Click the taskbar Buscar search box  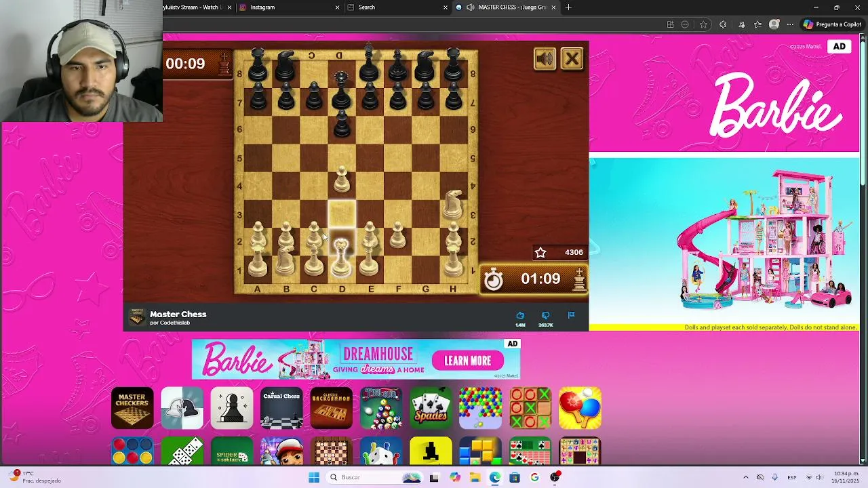click(x=374, y=477)
